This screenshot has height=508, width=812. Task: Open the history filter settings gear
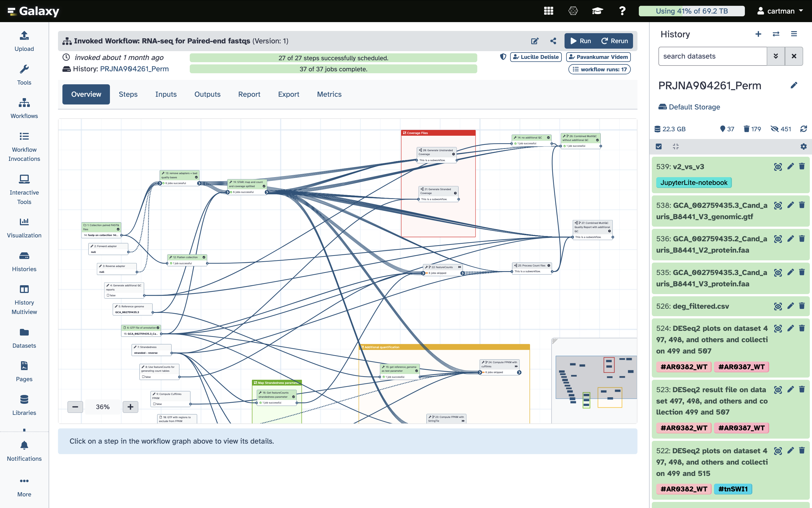click(x=803, y=146)
